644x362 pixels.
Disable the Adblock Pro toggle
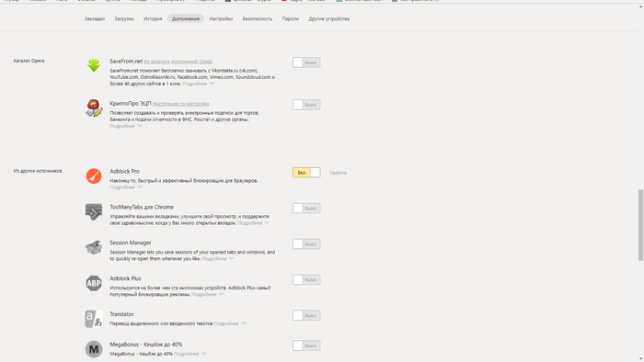306,173
